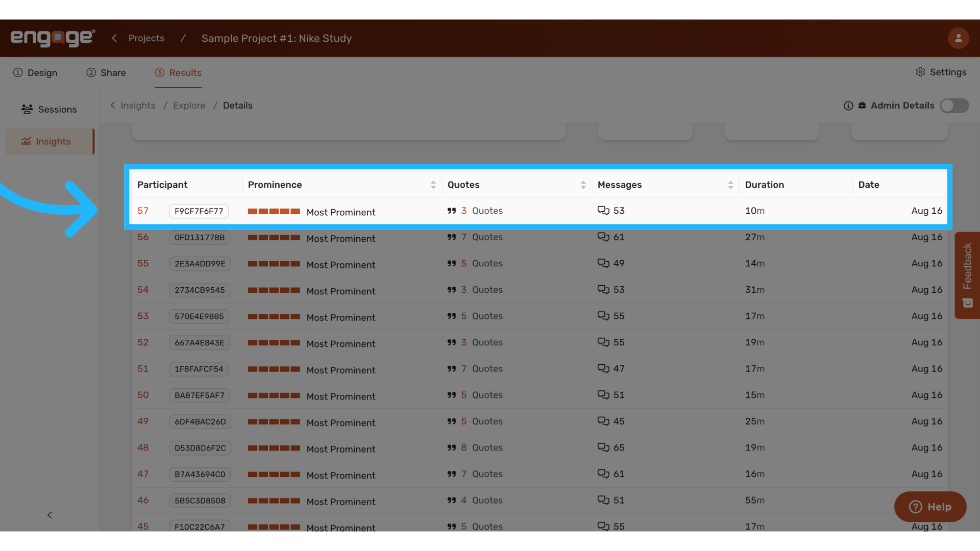Click the Settings gear icon
980x551 pixels.
(920, 72)
